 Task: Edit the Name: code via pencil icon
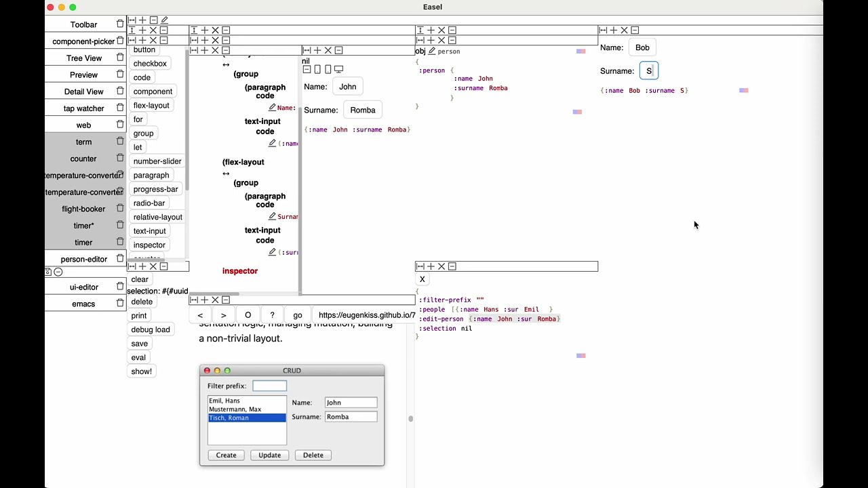[x=272, y=108]
